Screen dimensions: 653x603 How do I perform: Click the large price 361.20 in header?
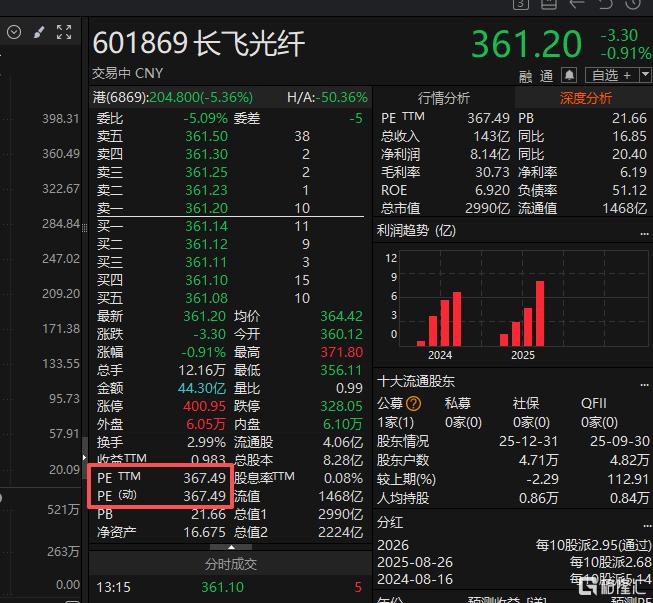tap(527, 44)
